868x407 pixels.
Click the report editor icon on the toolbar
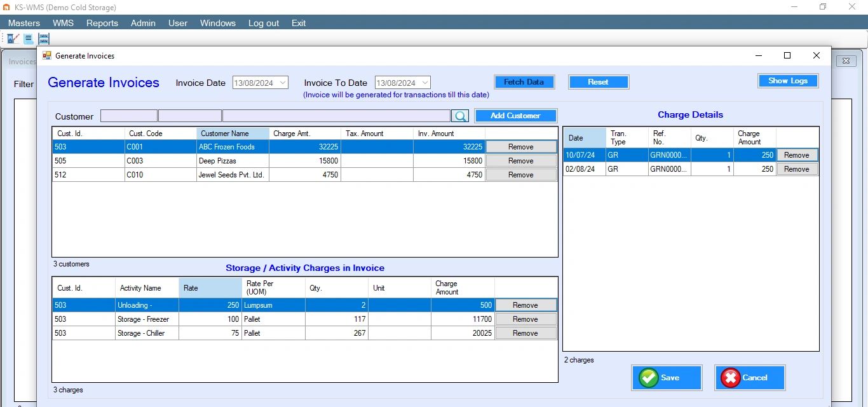tap(12, 38)
